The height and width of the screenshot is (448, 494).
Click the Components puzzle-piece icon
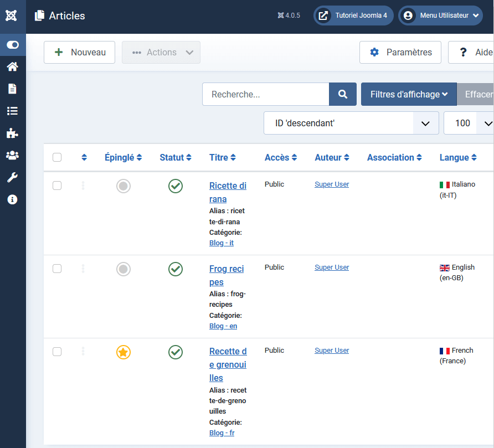click(x=12, y=133)
